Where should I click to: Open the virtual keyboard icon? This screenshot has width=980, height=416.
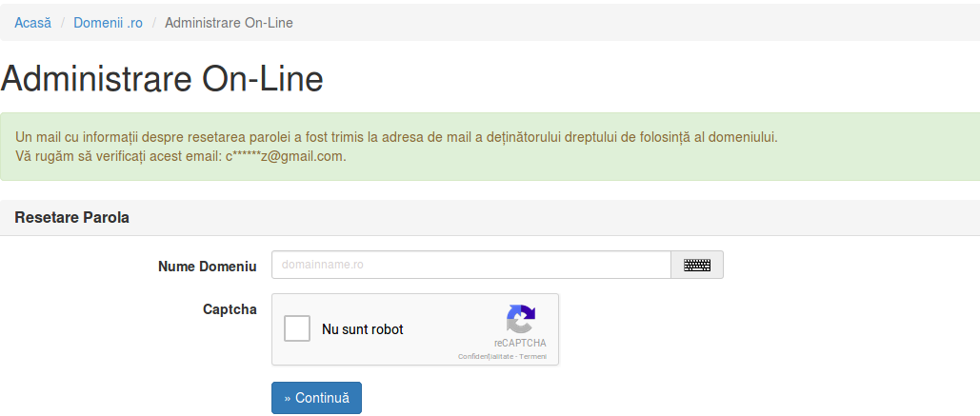697,265
